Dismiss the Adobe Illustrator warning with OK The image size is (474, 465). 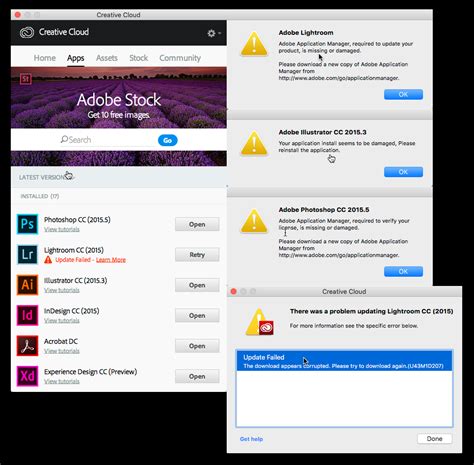tap(403, 172)
